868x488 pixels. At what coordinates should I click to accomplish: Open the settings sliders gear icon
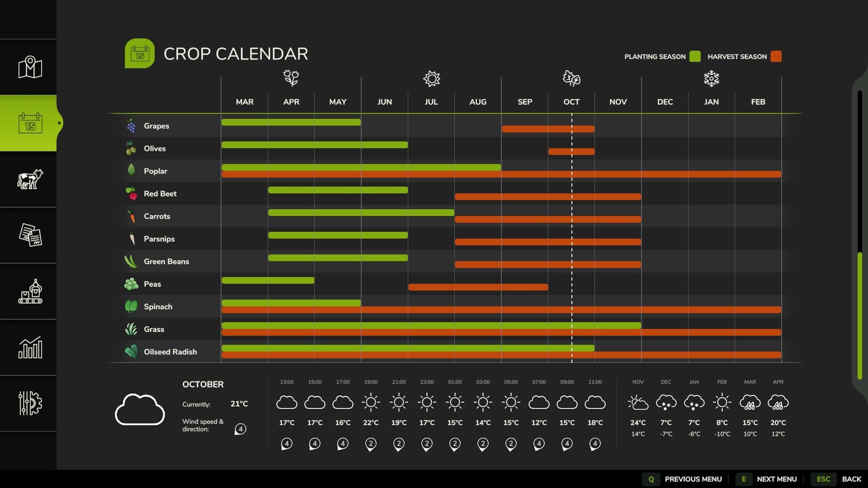point(30,403)
